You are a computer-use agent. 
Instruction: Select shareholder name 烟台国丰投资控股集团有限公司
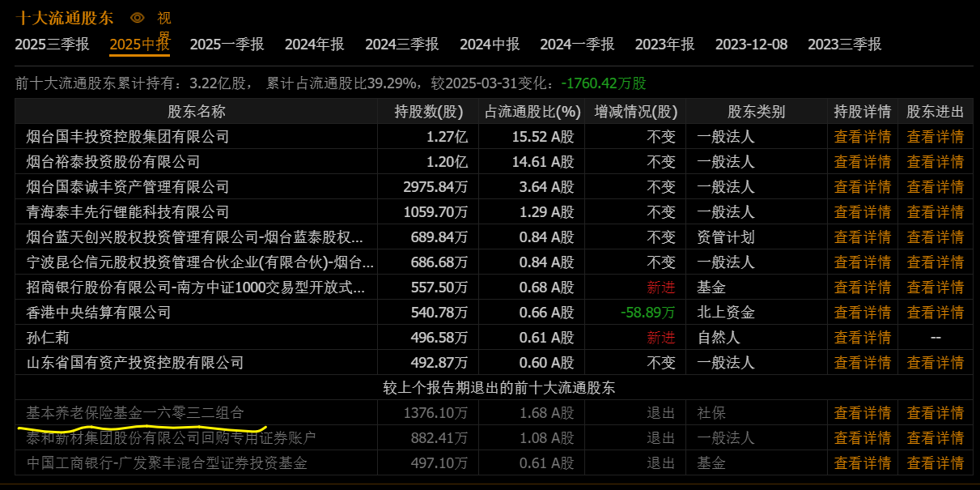pyautogui.click(x=128, y=137)
